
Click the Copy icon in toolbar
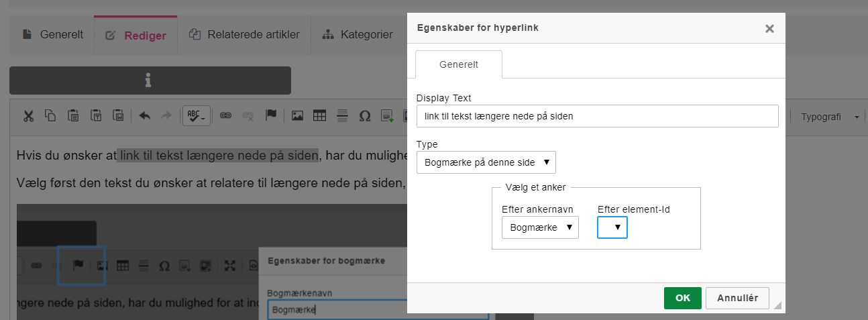(x=50, y=115)
